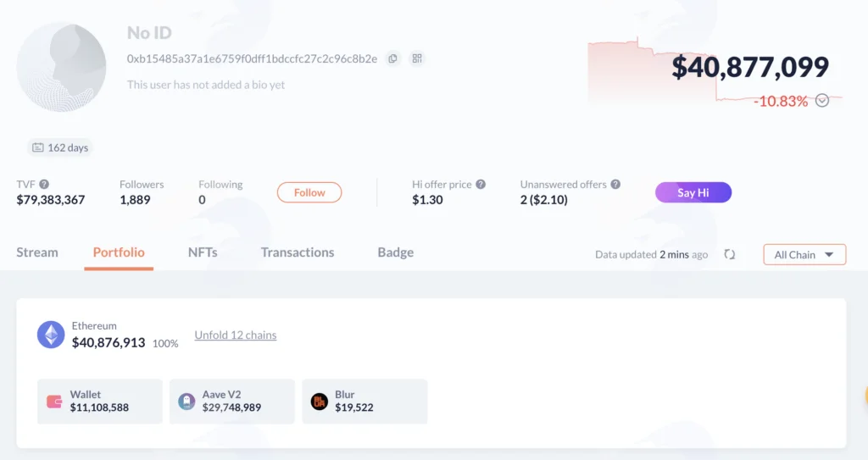Show the address QR code icon

[x=417, y=58]
